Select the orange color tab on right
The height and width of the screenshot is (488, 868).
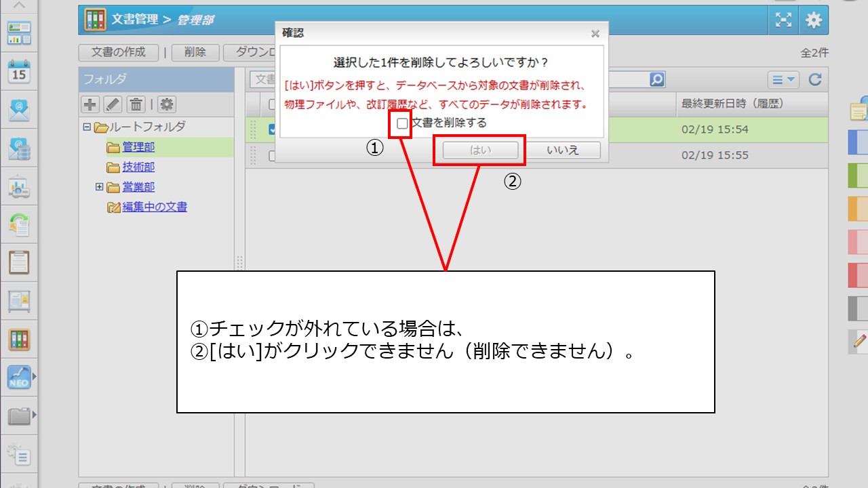(858, 209)
